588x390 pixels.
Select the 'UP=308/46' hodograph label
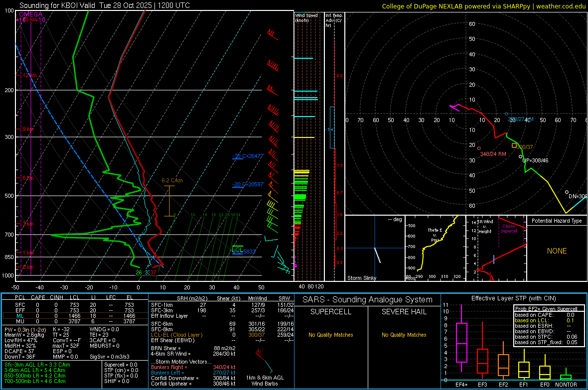point(535,160)
